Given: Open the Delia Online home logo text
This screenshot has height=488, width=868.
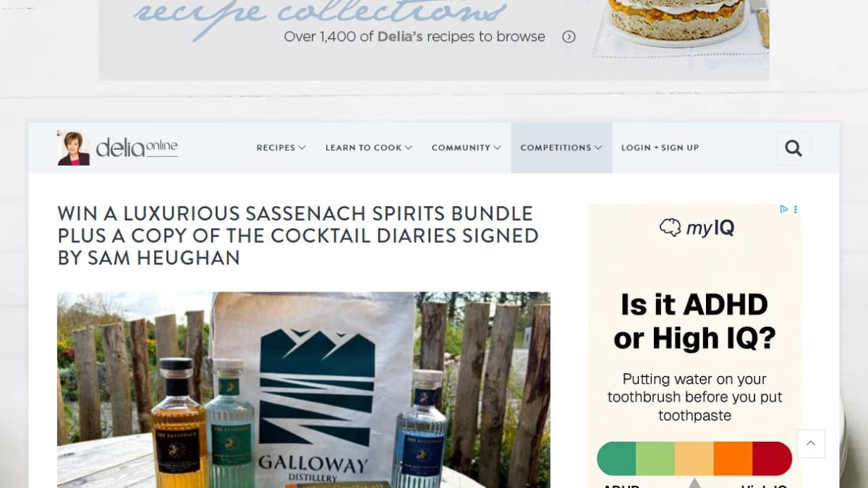Looking at the screenshot, I should coord(137,148).
